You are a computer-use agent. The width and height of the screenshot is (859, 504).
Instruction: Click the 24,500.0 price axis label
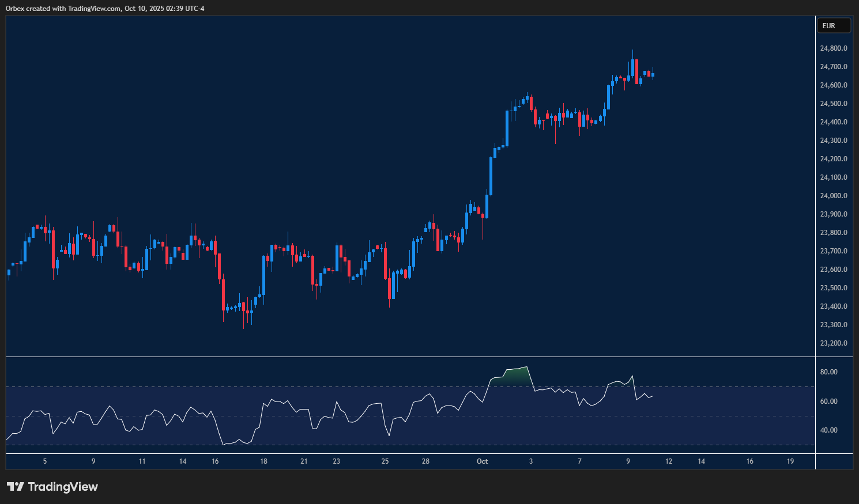[833, 104]
